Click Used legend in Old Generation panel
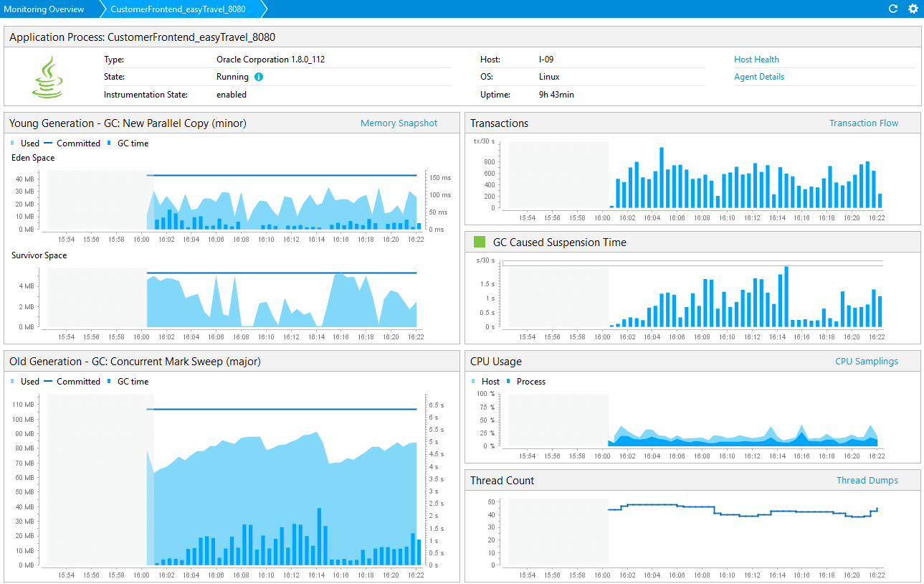Screen dimensions: 924x584 tap(26, 382)
